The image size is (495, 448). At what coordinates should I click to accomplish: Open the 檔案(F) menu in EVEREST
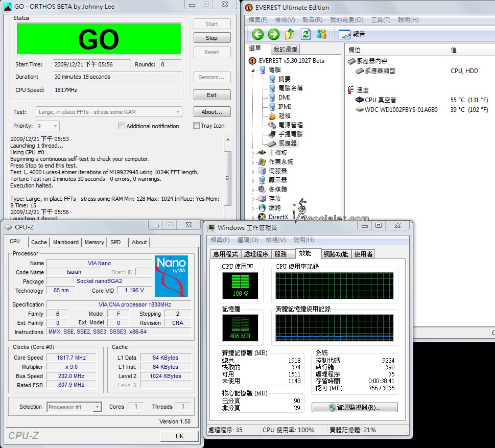257,20
